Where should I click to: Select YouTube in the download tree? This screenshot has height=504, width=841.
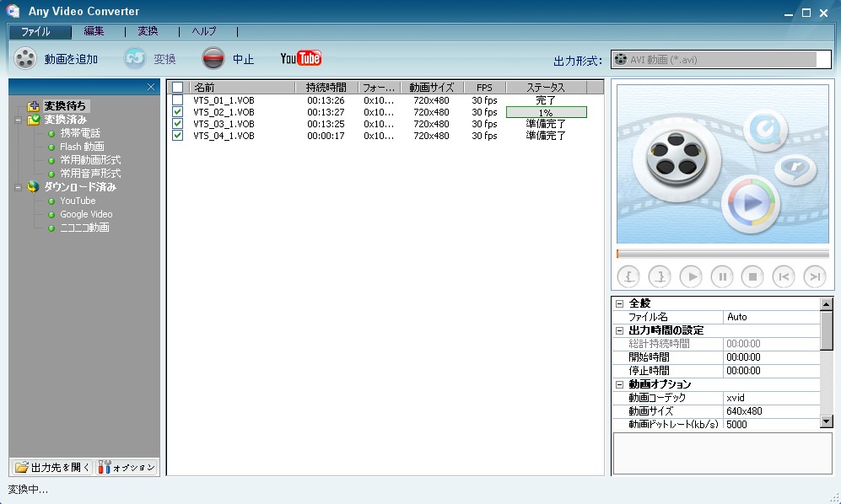78,201
